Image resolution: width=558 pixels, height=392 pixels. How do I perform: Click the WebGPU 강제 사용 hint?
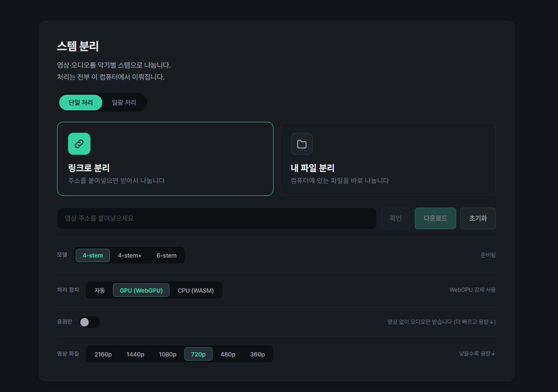[x=472, y=290]
